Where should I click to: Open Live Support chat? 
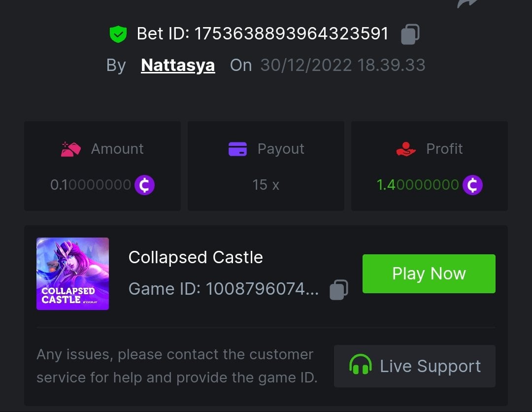pyautogui.click(x=414, y=366)
